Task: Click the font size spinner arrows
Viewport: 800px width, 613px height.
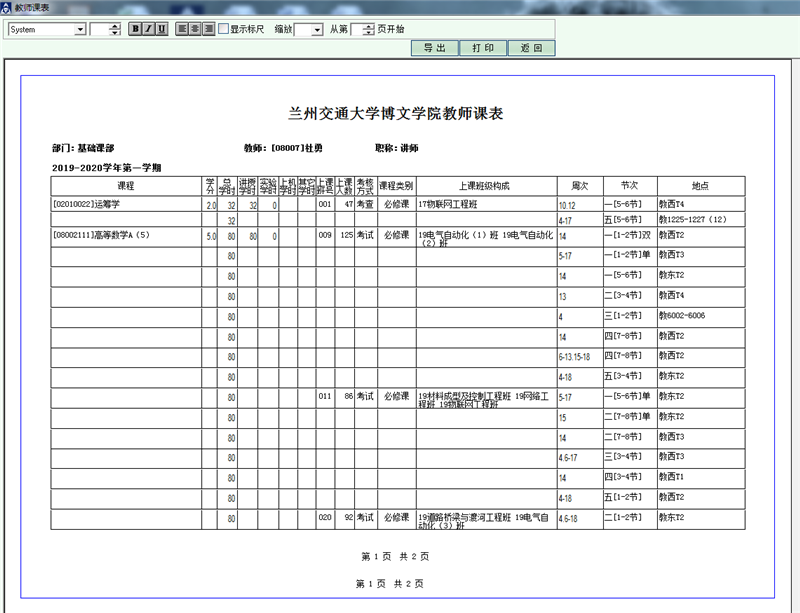Action: pyautogui.click(x=116, y=30)
